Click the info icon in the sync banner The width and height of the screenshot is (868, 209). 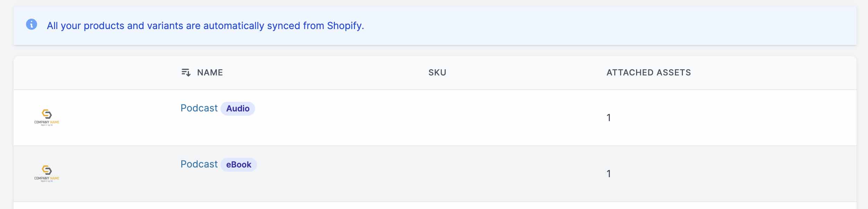pos(32,24)
